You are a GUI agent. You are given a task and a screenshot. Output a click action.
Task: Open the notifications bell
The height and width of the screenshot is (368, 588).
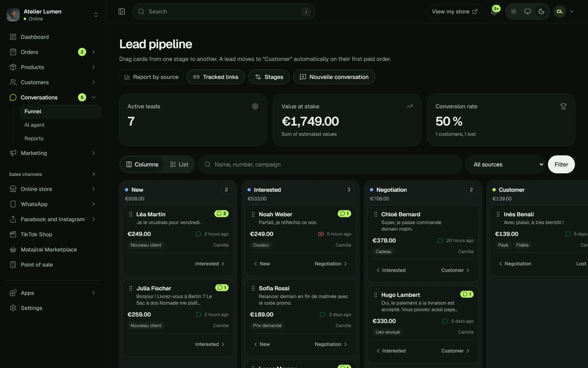(x=494, y=12)
